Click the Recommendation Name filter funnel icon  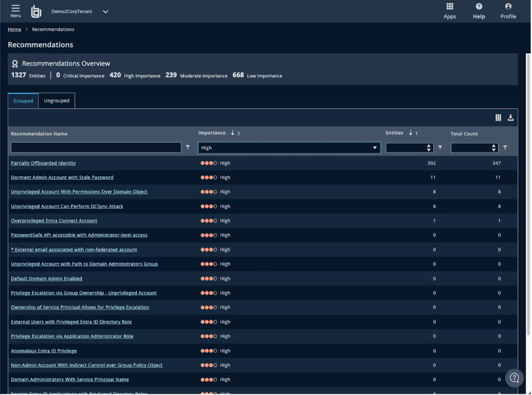pyautogui.click(x=188, y=147)
